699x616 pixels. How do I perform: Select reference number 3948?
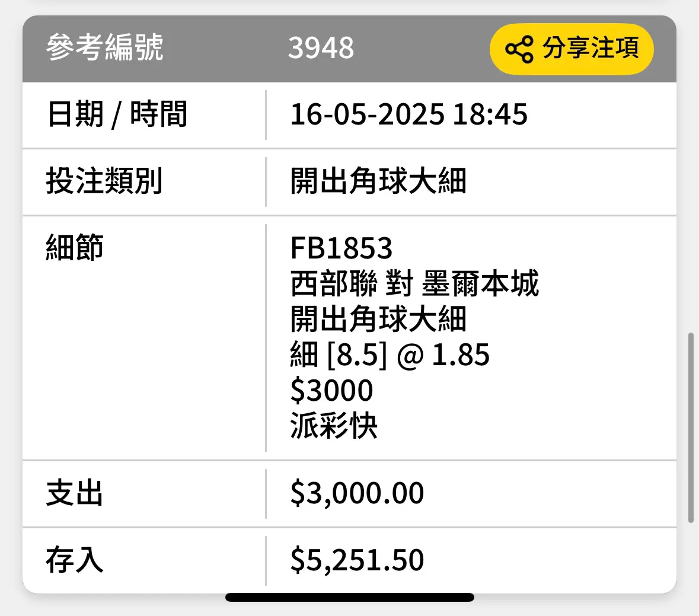click(321, 48)
